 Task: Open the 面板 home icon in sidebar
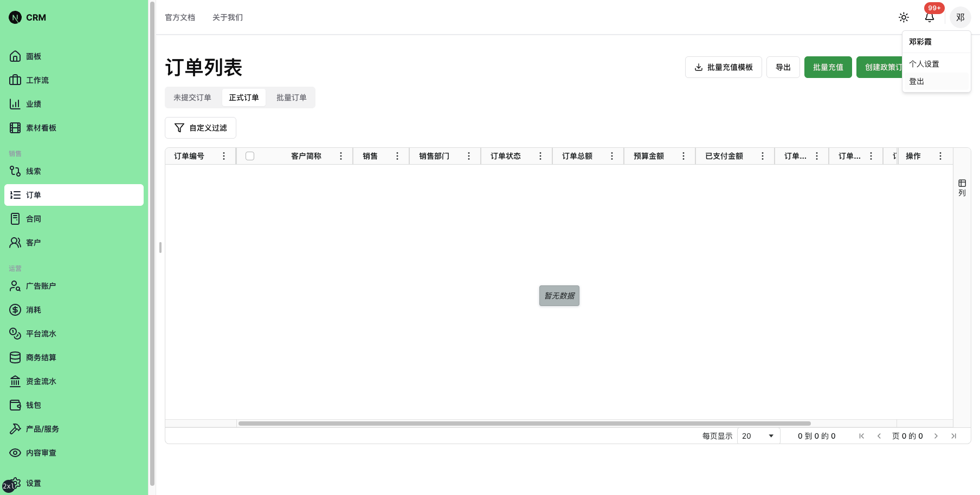(16, 56)
